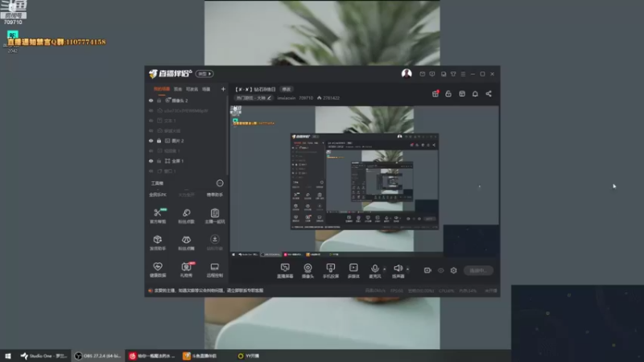Lock the 全屏 1 fullscreen layer
This screenshot has width=644, height=362.
click(159, 161)
